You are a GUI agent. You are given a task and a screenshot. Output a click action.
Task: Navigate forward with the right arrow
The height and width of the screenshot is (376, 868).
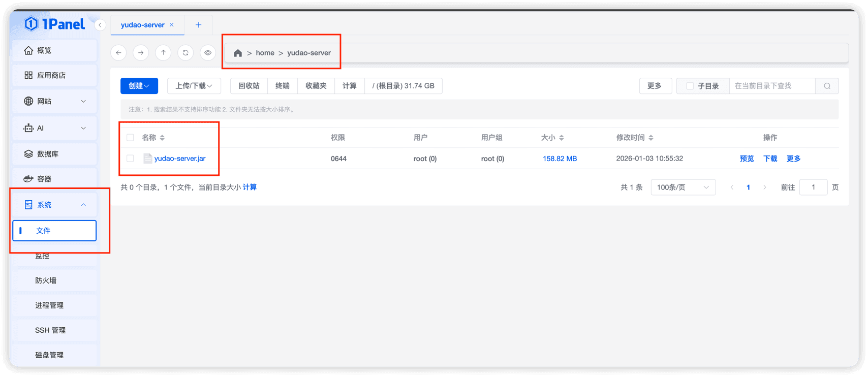coord(141,53)
